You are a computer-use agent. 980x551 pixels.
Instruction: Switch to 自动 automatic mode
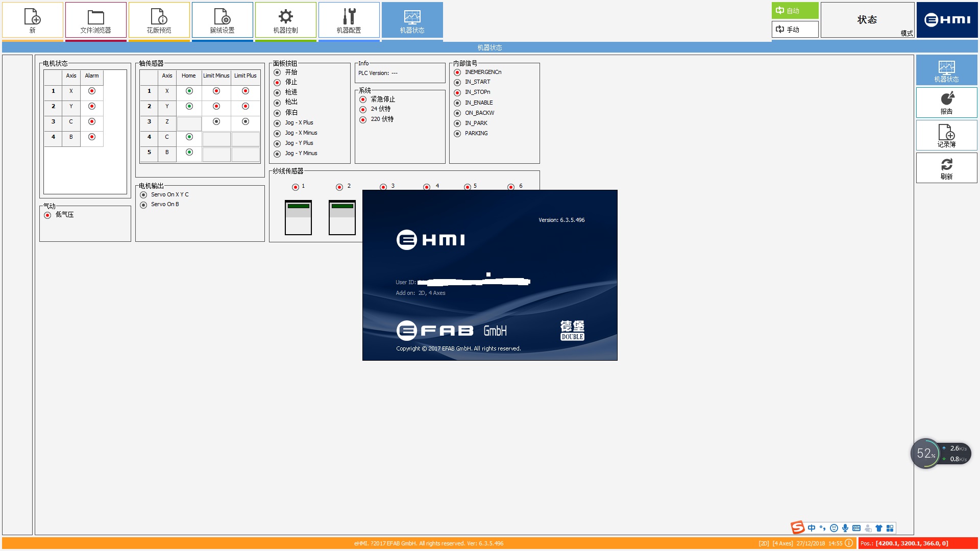point(795,11)
